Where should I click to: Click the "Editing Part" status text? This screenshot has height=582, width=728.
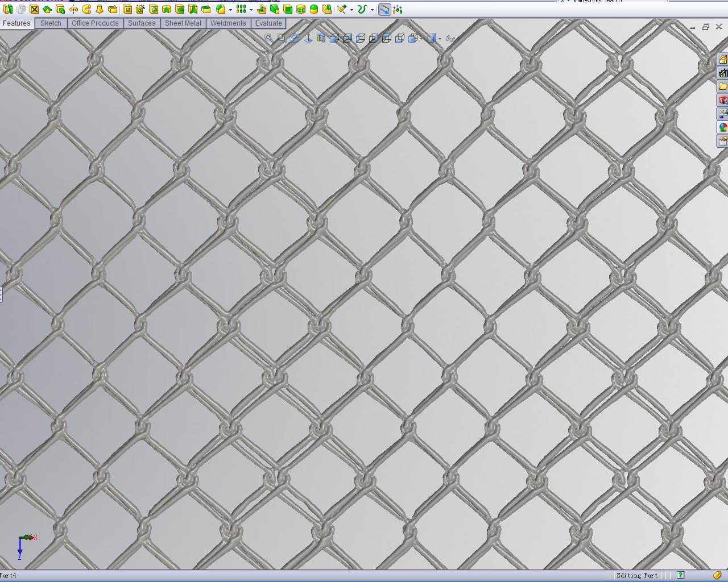click(637, 575)
